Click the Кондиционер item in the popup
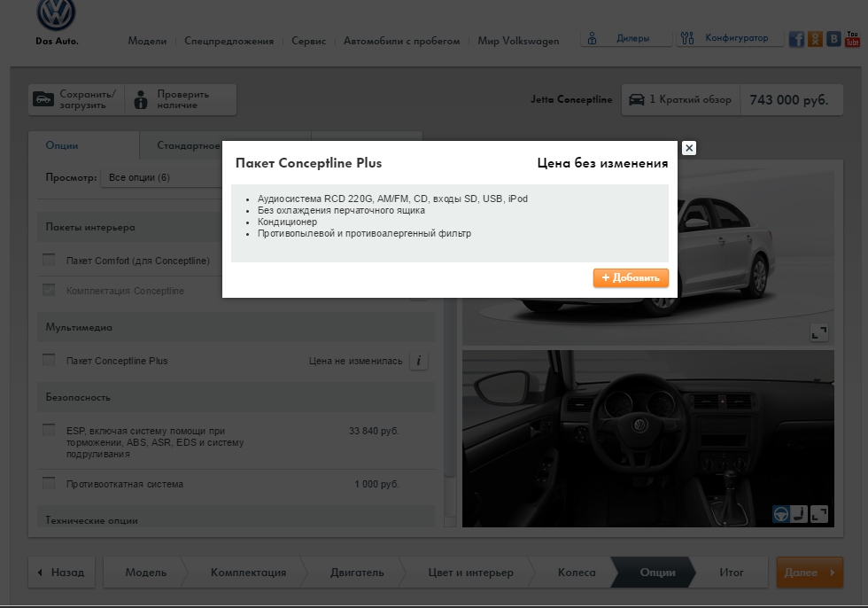 click(287, 222)
